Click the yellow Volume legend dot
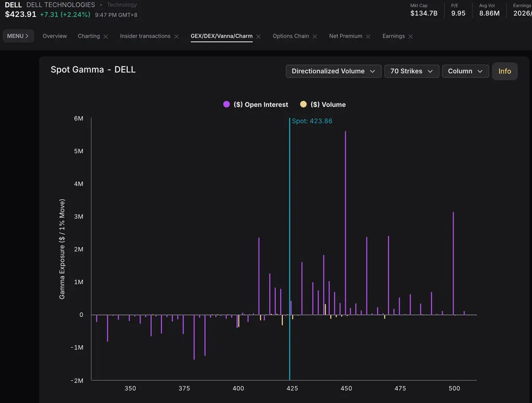 [x=304, y=104]
